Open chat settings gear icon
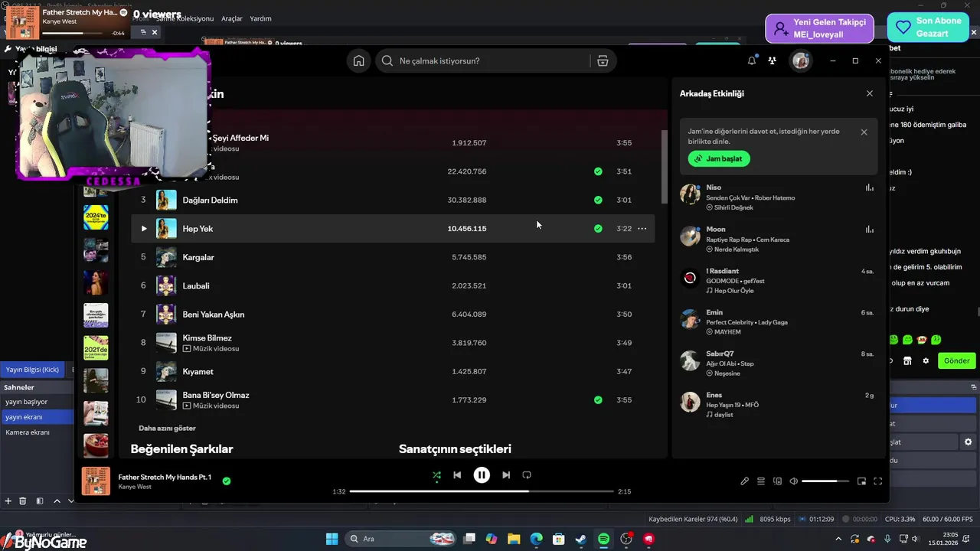Image resolution: width=980 pixels, height=551 pixels. (926, 360)
